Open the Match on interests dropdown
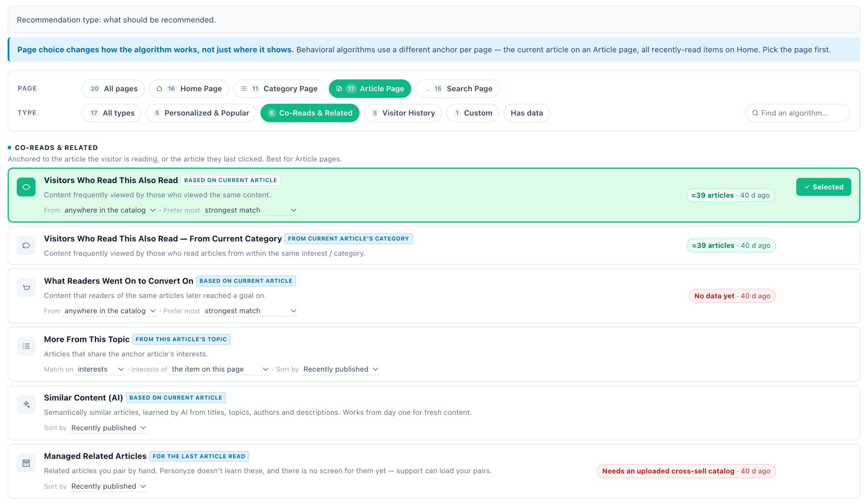 coord(100,369)
